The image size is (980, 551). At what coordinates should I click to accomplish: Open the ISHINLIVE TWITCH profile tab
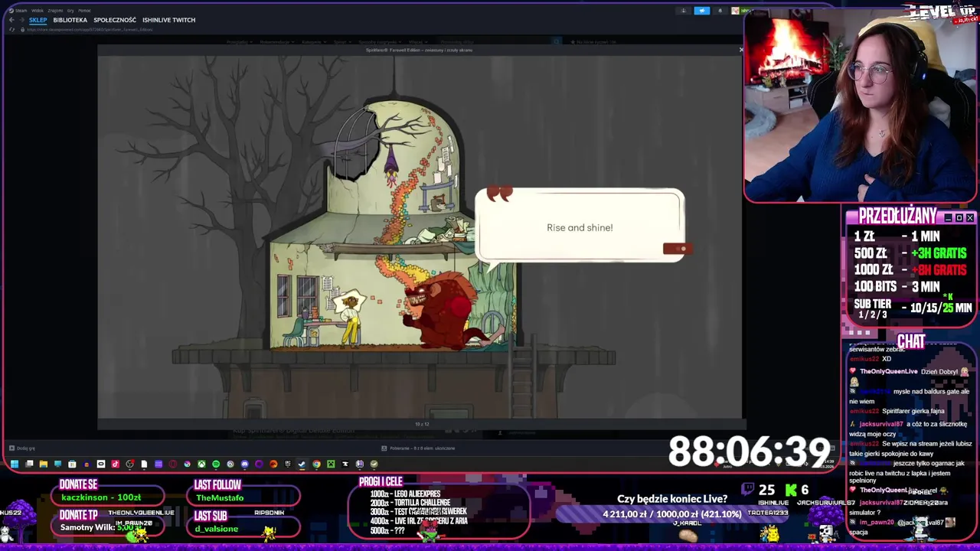[x=168, y=20]
